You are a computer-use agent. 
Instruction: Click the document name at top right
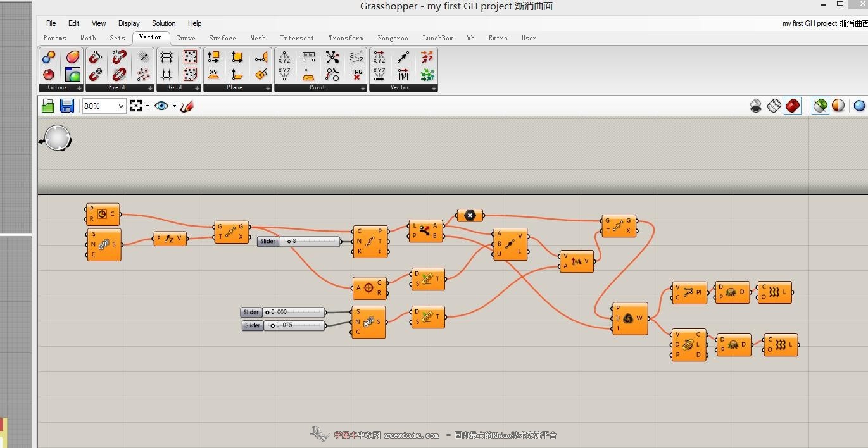(825, 23)
